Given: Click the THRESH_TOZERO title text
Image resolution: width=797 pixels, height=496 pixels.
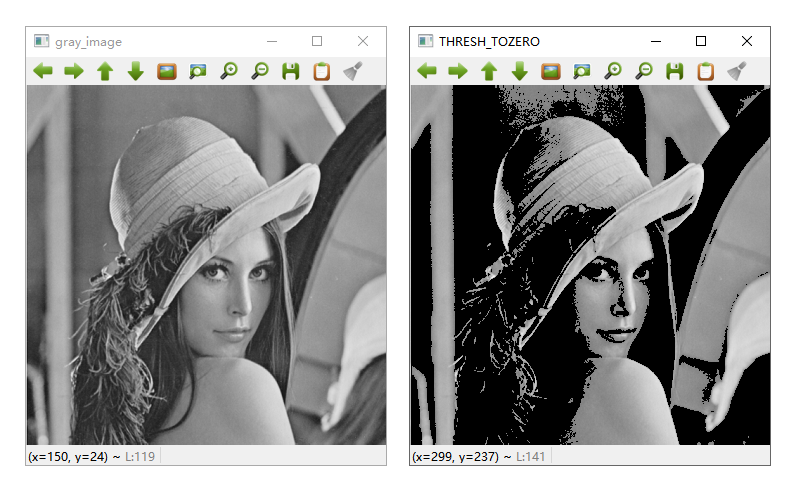Looking at the screenshot, I should click(x=489, y=42).
